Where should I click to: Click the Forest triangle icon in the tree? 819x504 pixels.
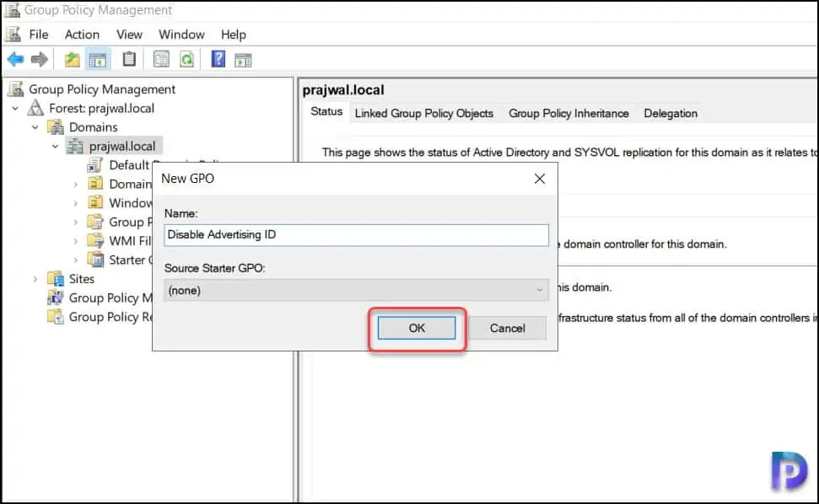click(35, 108)
